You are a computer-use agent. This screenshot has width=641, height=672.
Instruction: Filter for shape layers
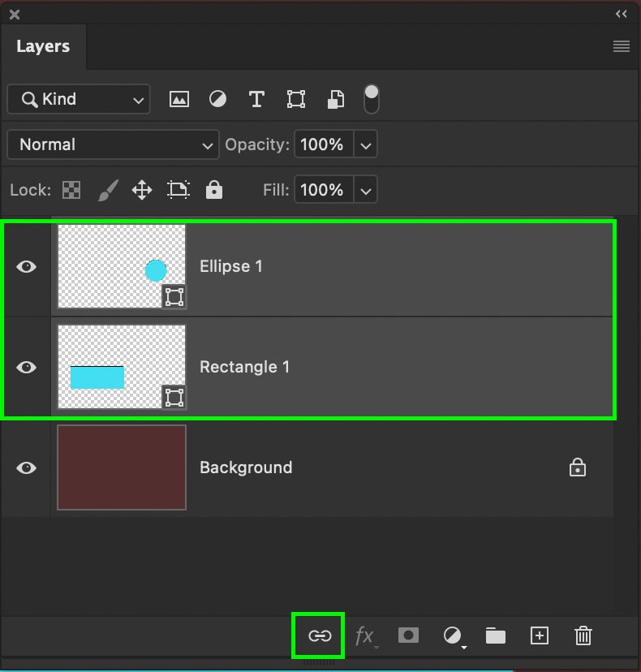click(295, 100)
